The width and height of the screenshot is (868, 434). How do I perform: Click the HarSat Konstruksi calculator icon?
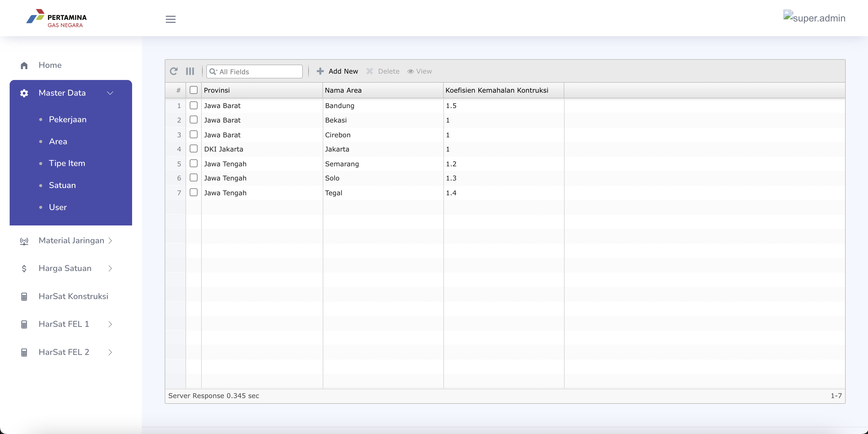(x=24, y=296)
